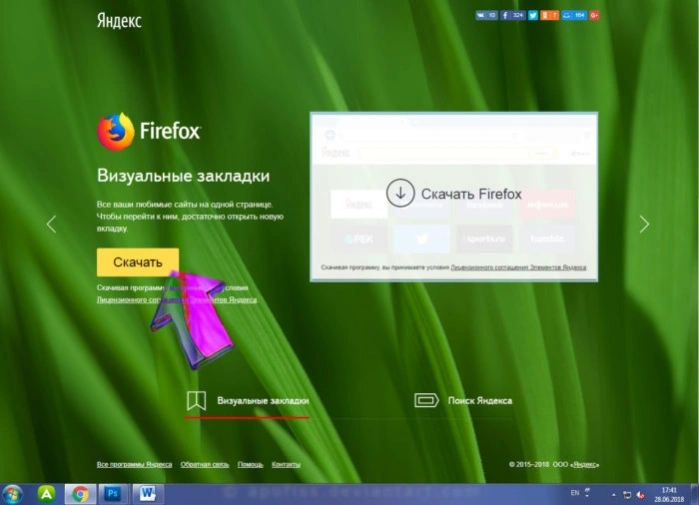Click the Визуальные закладки heading
699x505 pixels.
tap(184, 176)
